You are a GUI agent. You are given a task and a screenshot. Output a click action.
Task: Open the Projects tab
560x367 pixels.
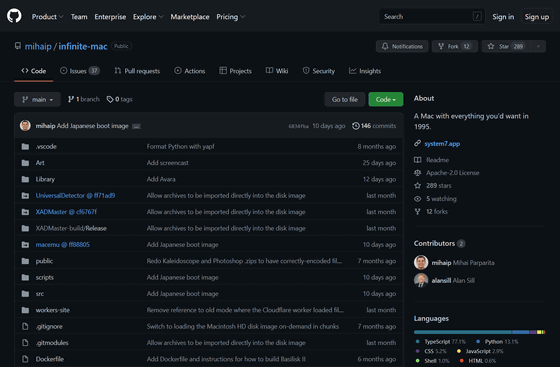click(x=235, y=71)
